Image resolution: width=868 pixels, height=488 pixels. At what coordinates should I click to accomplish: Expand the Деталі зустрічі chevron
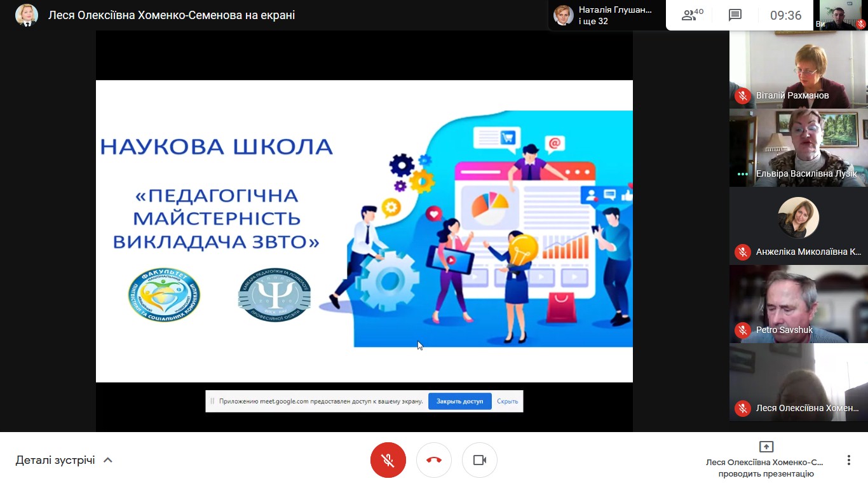tap(108, 460)
